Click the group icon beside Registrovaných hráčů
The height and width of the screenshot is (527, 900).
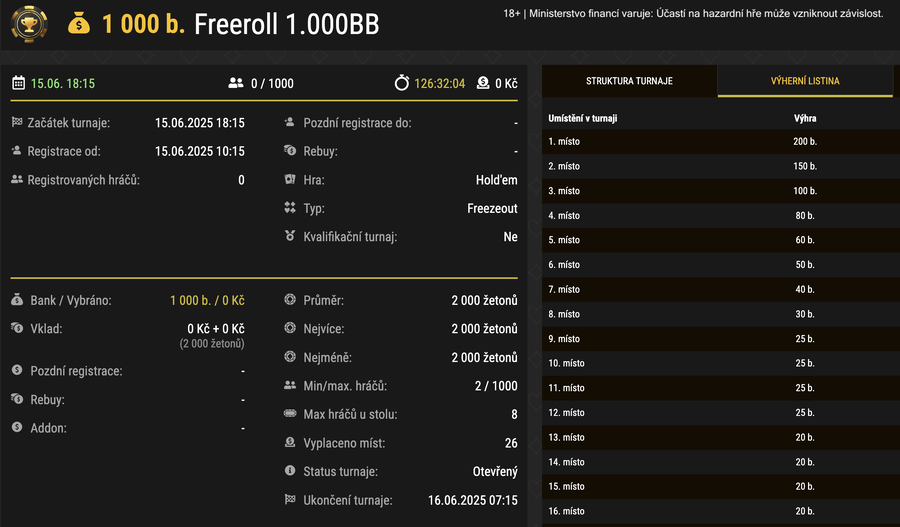pos(17,180)
